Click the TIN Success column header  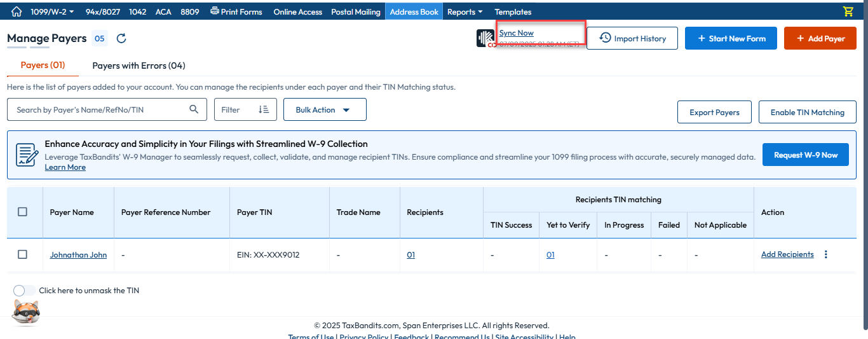[x=512, y=225]
